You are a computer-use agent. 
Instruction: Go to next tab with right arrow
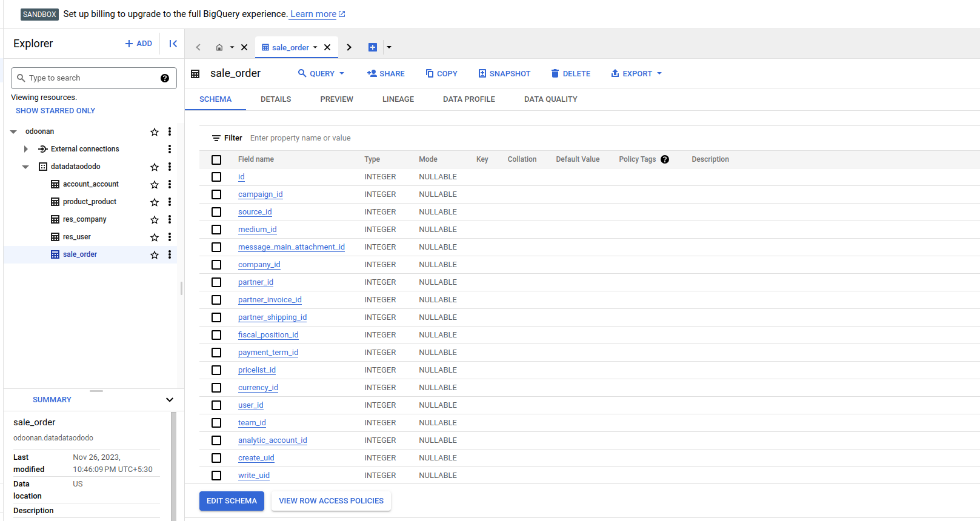tap(349, 47)
